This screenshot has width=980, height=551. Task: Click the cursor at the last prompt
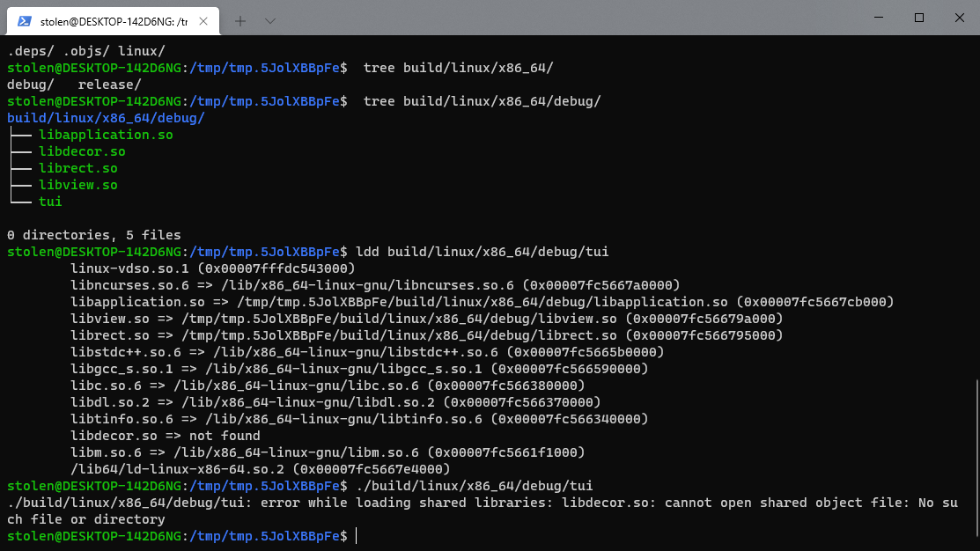(x=357, y=536)
